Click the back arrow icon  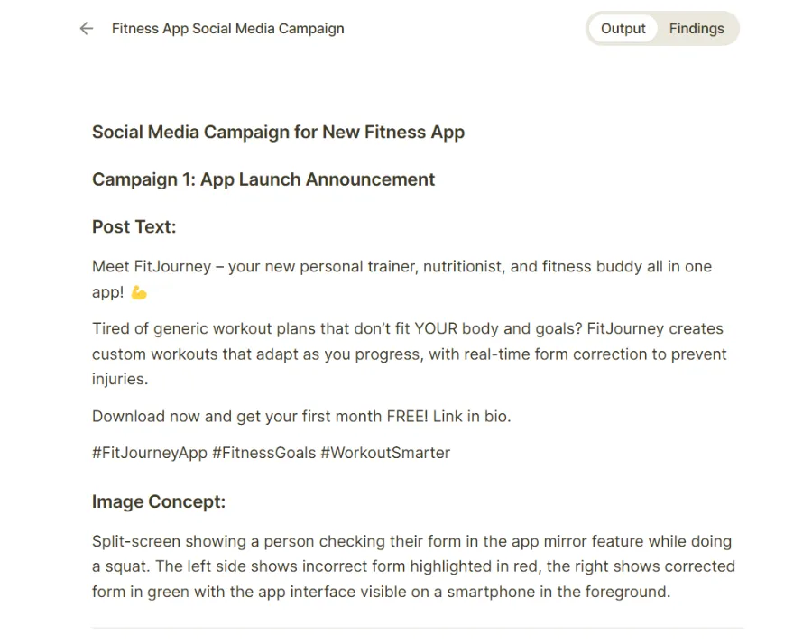click(x=87, y=29)
